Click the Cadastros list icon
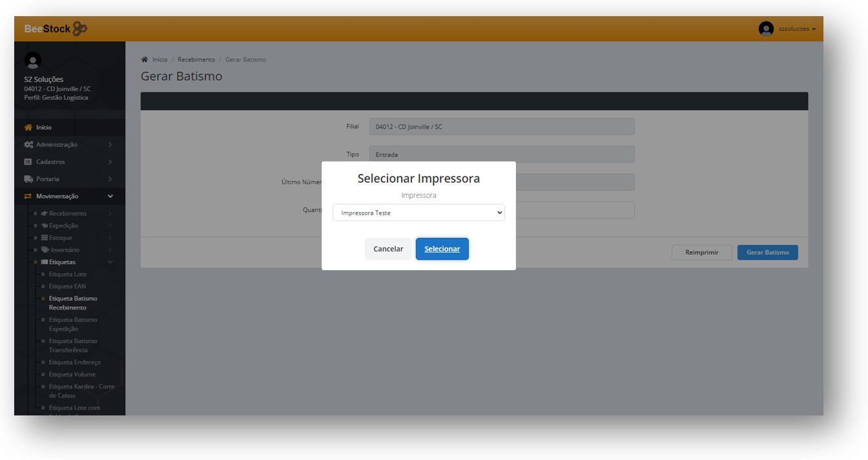 tap(28, 162)
